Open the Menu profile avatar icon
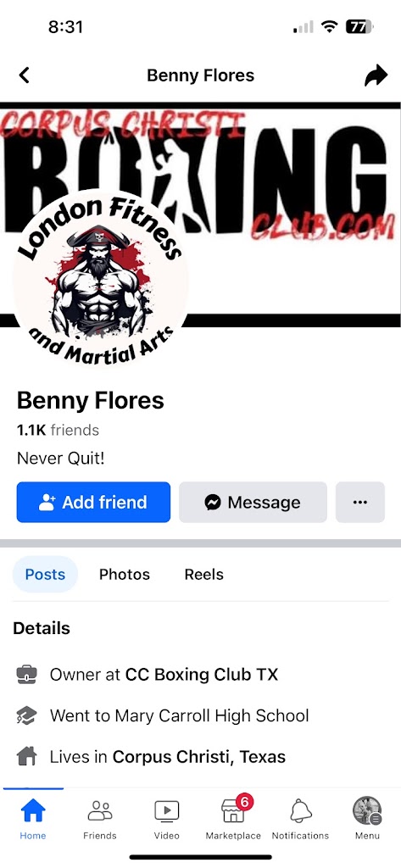The height and width of the screenshot is (868, 401). (x=367, y=811)
